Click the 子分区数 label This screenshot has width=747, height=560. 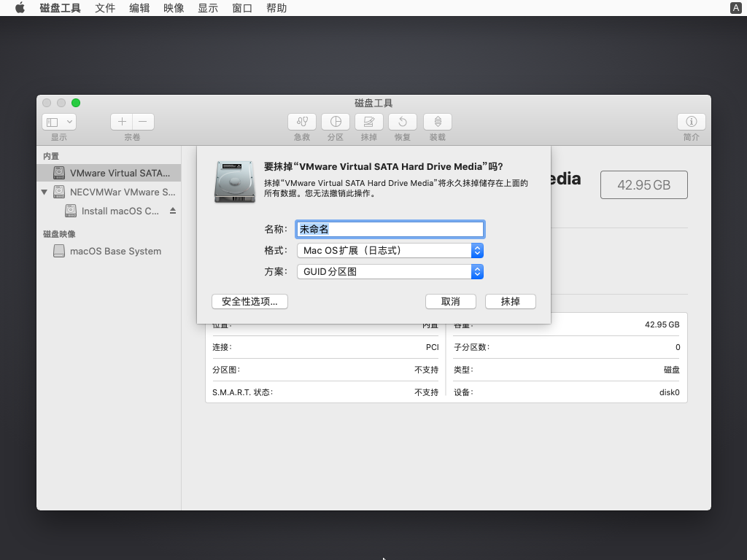point(472,347)
